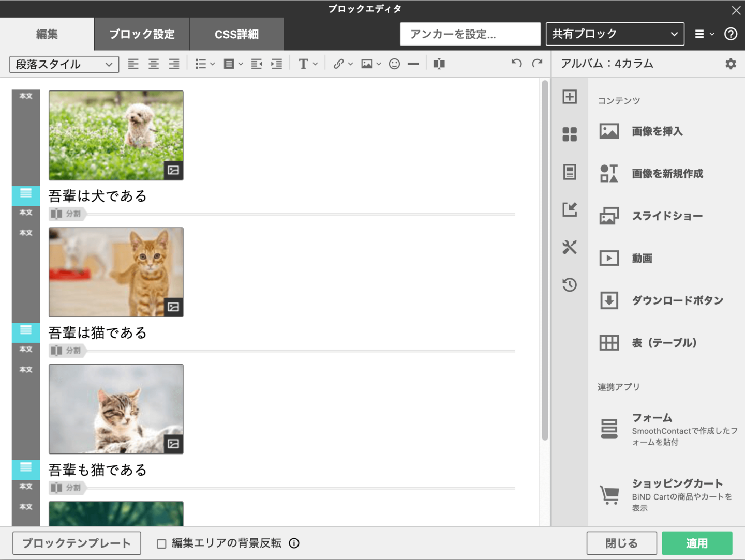The image size is (745, 560).
Task: Toggle 編集エリアの背景反転 checkbox
Action: tap(161, 543)
